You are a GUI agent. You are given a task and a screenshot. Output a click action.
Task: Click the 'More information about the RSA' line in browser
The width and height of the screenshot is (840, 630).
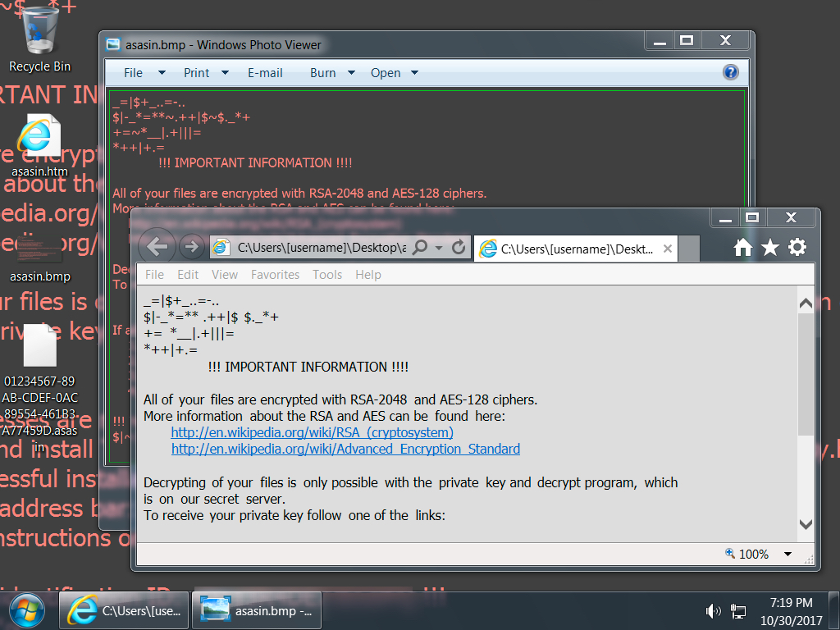324,416
